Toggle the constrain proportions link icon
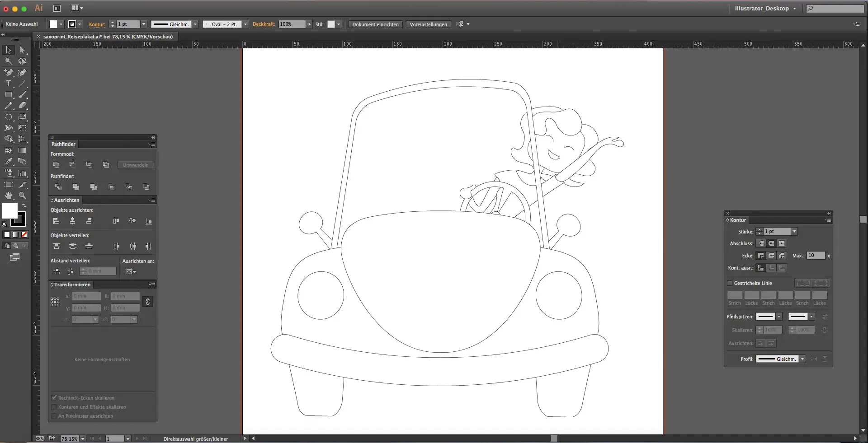 [147, 302]
